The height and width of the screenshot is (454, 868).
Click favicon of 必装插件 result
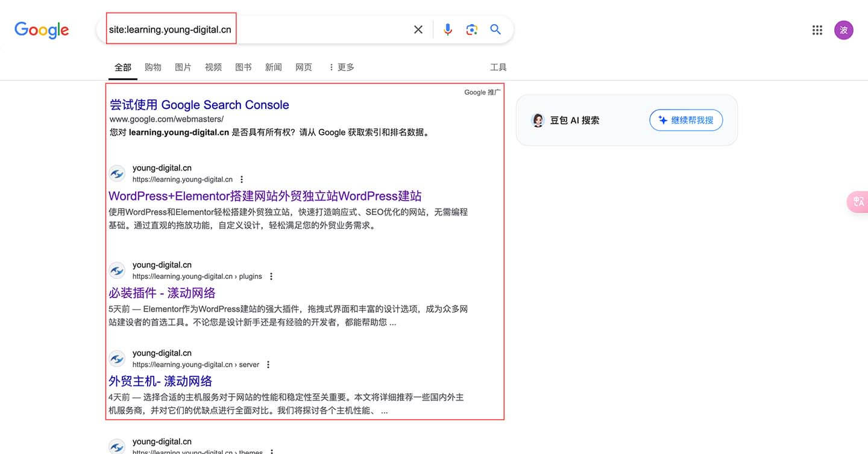[117, 270]
